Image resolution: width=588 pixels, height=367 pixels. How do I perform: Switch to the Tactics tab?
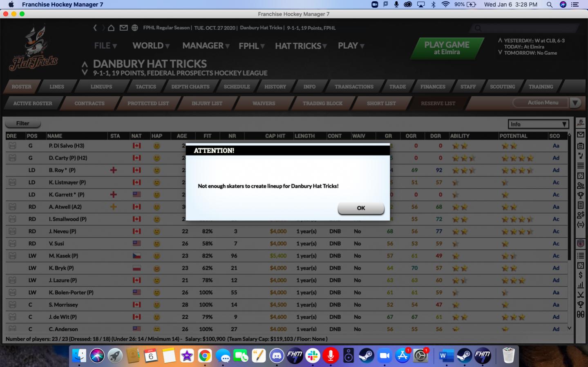146,87
